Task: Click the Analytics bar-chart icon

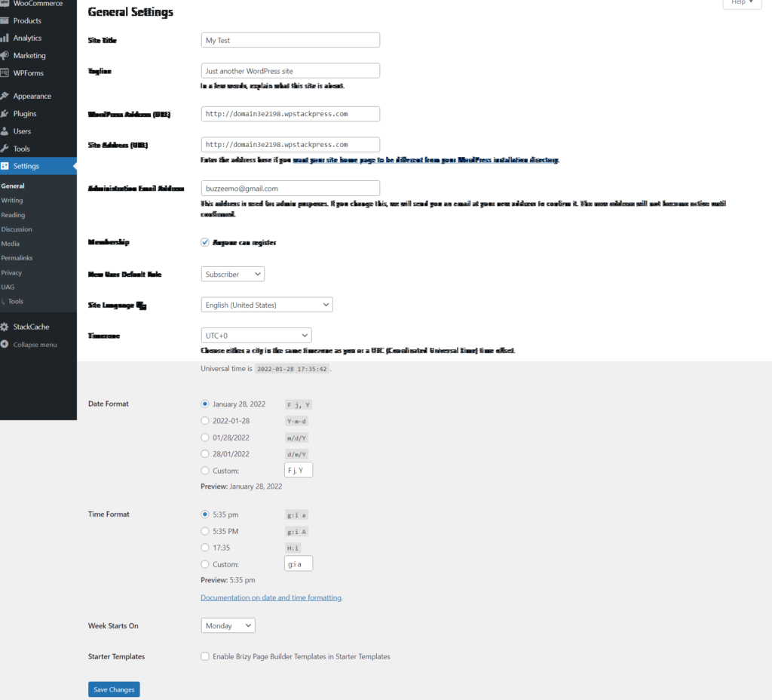Action: [x=5, y=38]
